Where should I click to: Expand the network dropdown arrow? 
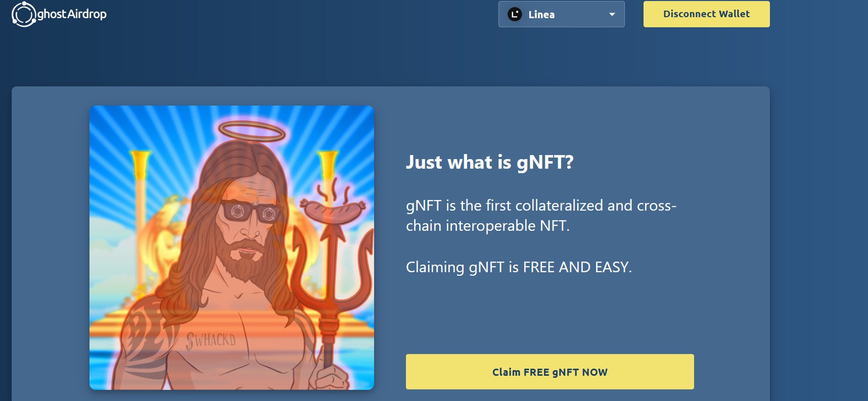click(x=612, y=14)
